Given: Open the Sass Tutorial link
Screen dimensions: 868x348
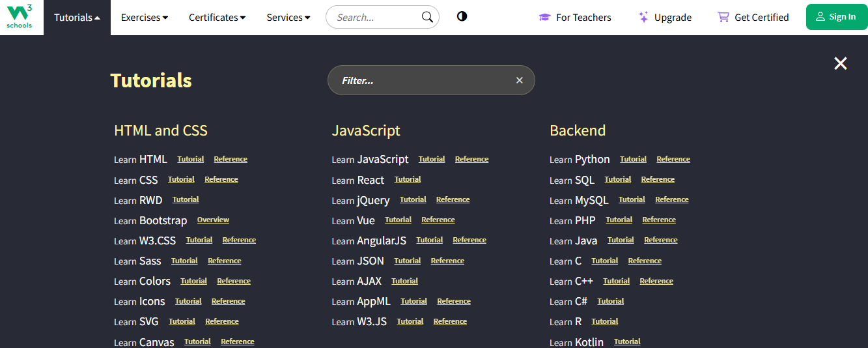Looking at the screenshot, I should pyautogui.click(x=184, y=261).
